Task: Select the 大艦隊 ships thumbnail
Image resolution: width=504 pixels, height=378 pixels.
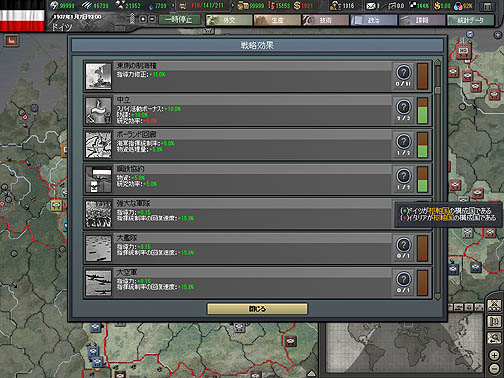Action: pos(98,248)
